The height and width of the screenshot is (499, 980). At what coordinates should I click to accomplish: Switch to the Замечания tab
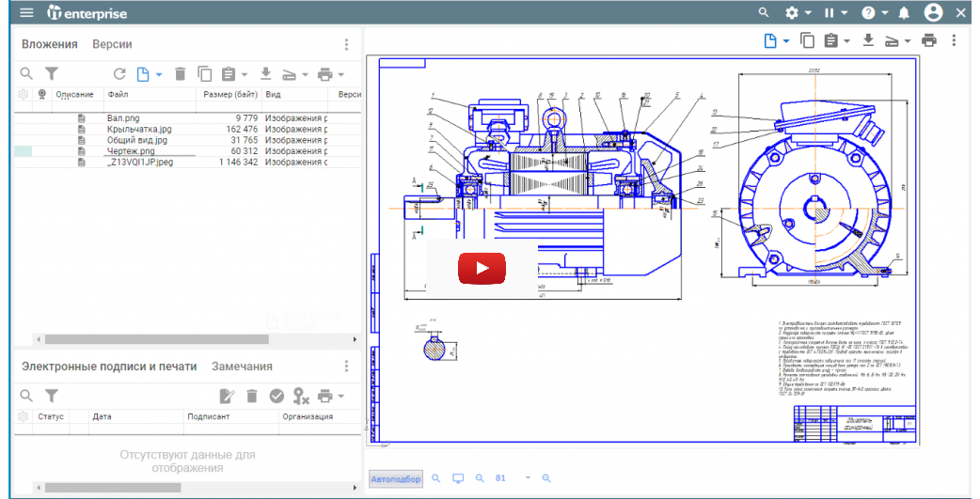(242, 366)
